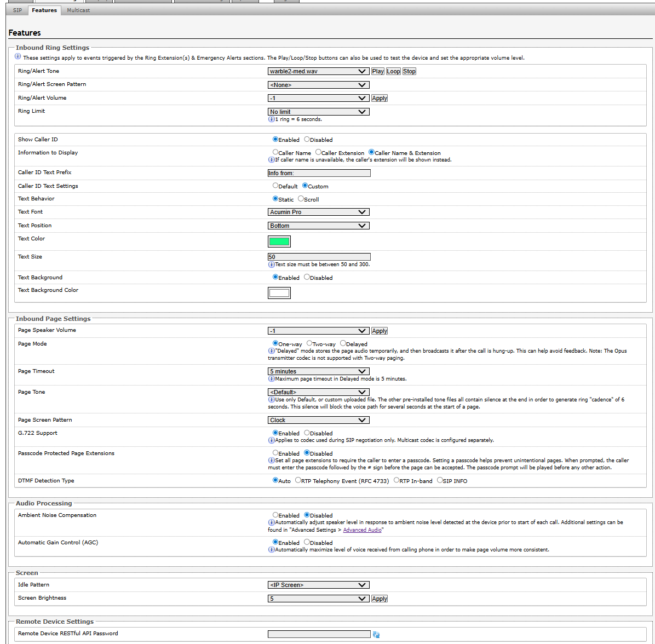Choose Default Caller ID Text Settings
The image size is (655, 644).
275,186
